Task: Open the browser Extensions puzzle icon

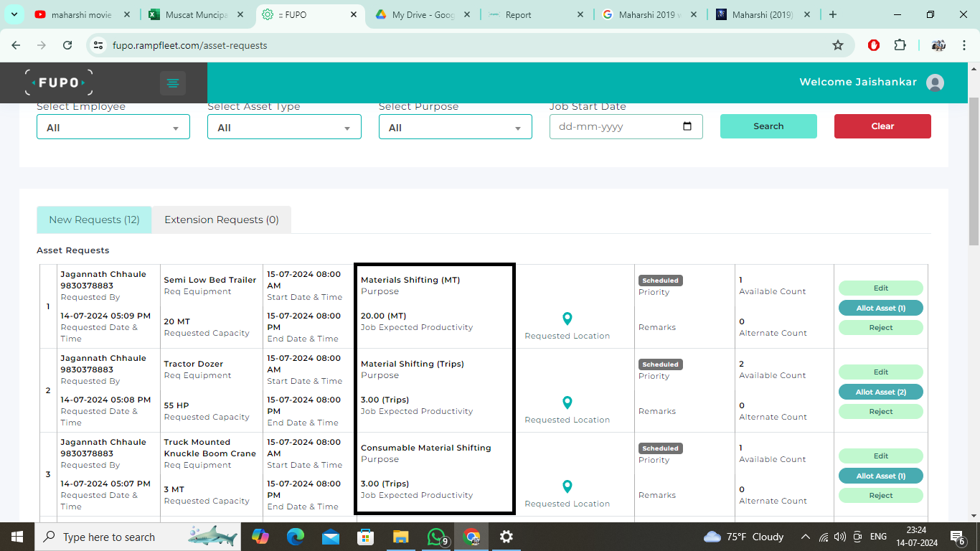Action: coord(900,45)
